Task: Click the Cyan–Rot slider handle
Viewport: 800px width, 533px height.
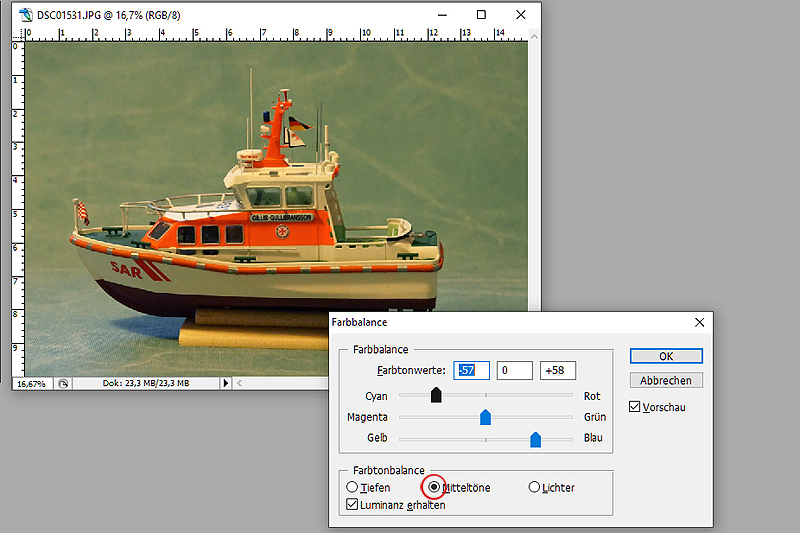Action: pos(436,395)
